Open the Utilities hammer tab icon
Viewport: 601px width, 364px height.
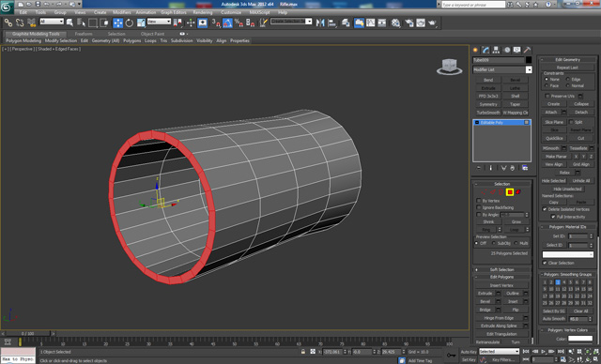coord(528,50)
